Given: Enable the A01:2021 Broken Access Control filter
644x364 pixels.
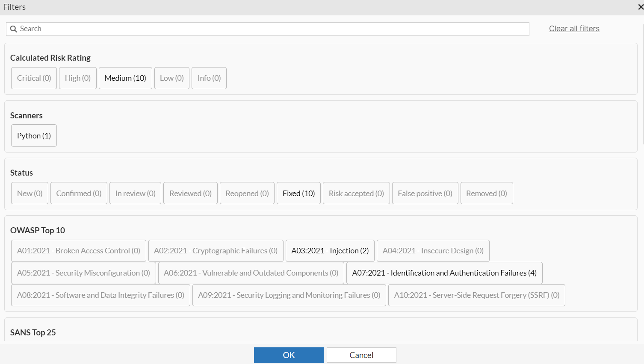Looking at the screenshot, I should click(x=79, y=251).
